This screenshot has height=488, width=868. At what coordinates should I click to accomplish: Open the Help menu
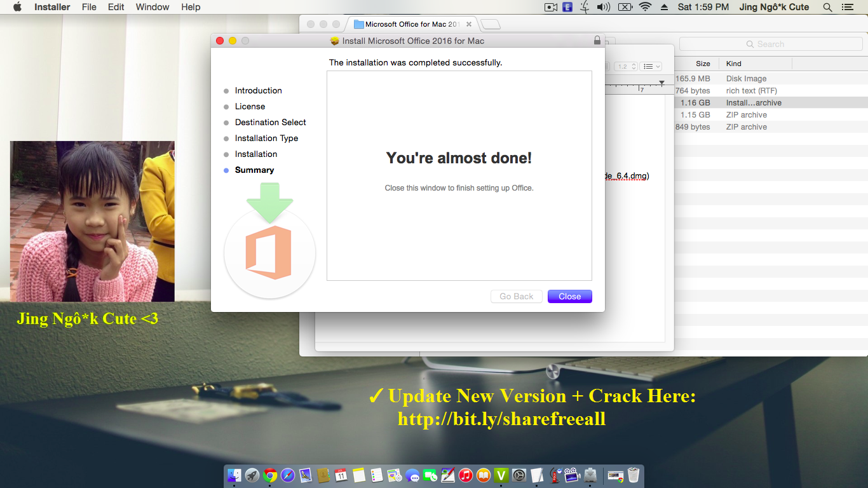pos(191,7)
